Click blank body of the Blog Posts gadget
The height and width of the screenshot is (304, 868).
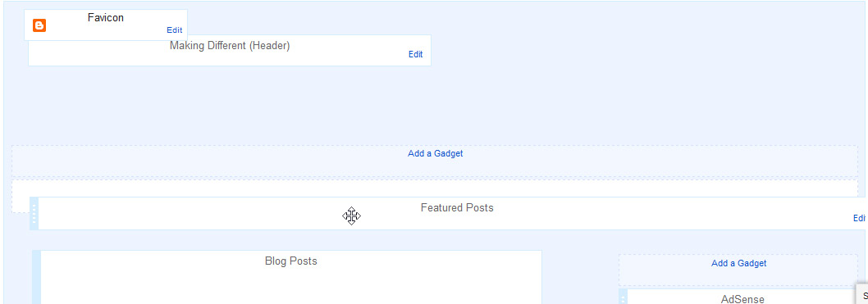coord(290,288)
